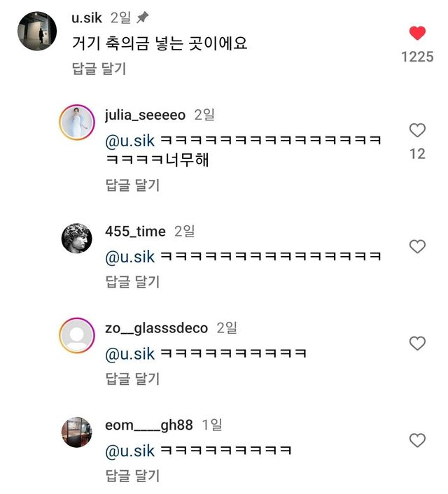Open the julia_seeeeo username link
Viewport: 448px width, 494px height.
tap(145, 115)
